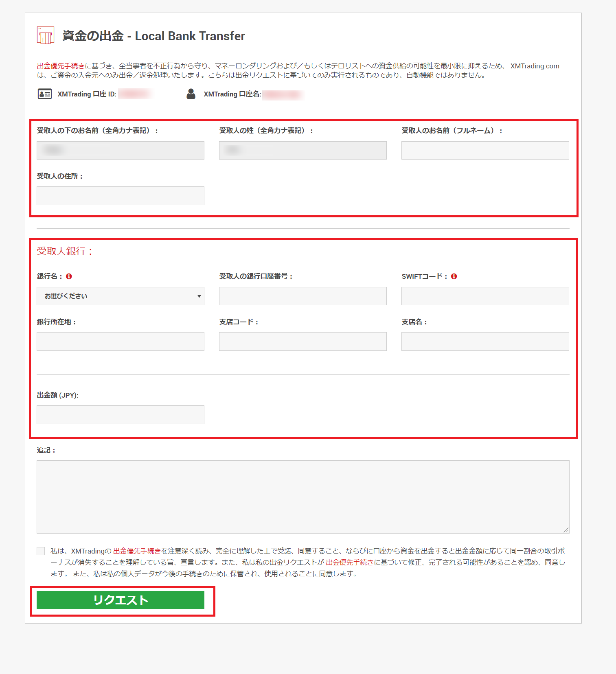Screen dimensions: 616x674
Task: Click the first 出金優先手続き link in the agreement text
Action: [137, 551]
